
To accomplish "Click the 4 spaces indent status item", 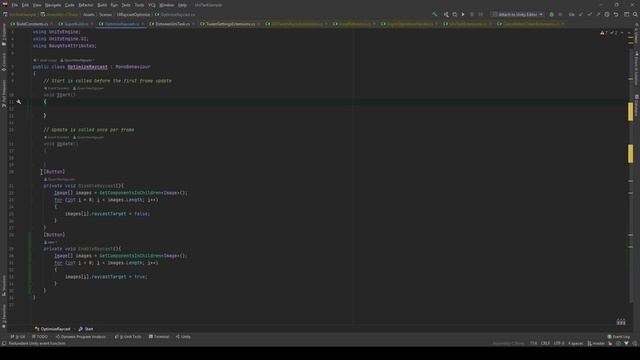I will click(x=576, y=344).
